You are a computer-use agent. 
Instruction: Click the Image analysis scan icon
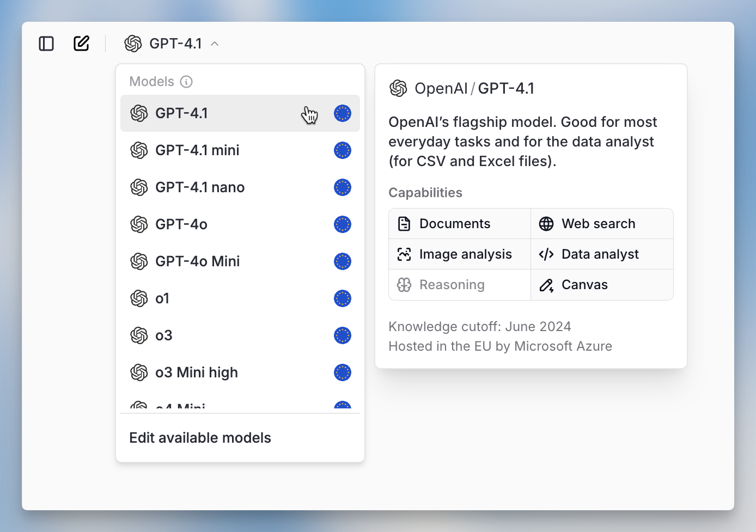coord(404,254)
